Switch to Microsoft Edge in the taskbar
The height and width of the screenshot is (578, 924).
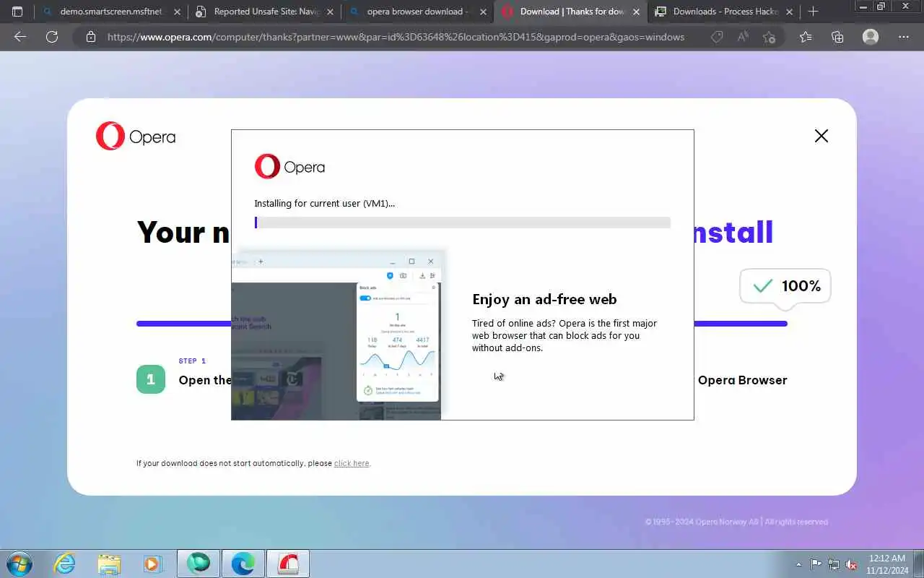coord(243,564)
